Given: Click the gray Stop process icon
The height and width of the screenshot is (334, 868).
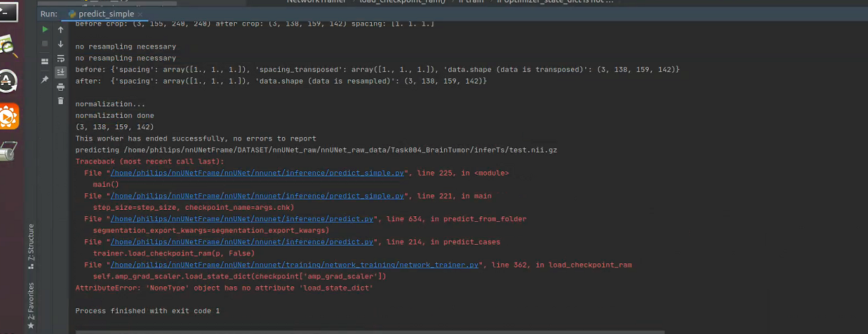Looking at the screenshot, I should (45, 44).
